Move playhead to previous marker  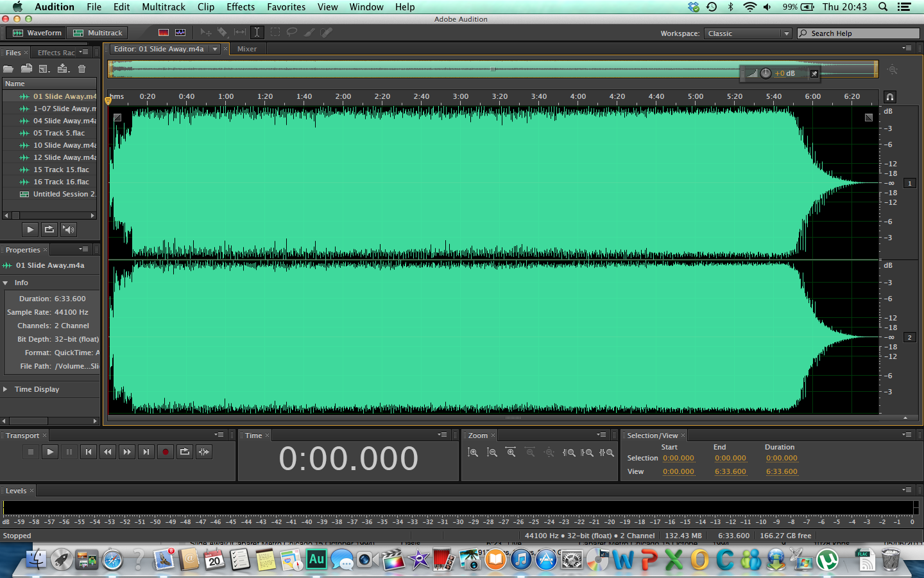click(x=89, y=452)
